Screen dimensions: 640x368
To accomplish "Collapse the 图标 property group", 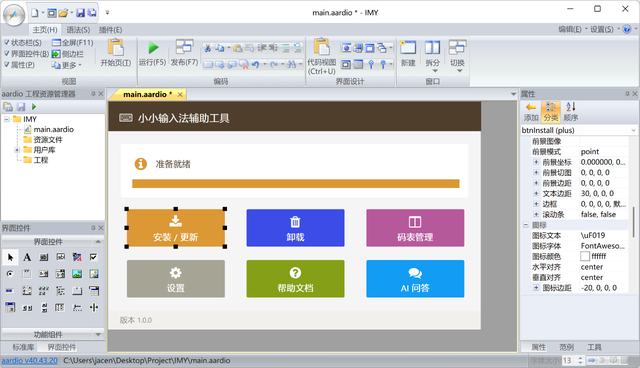I will pos(526,225).
